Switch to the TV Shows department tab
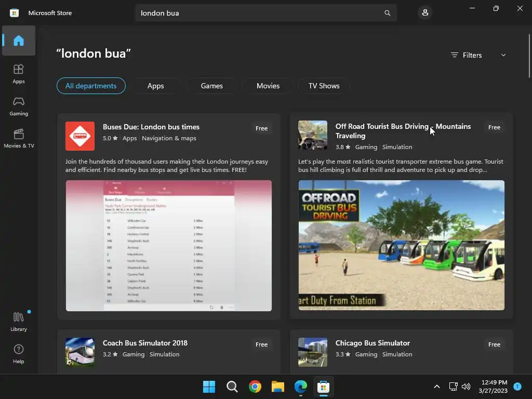Viewport: 532px width, 399px height. 324,86
